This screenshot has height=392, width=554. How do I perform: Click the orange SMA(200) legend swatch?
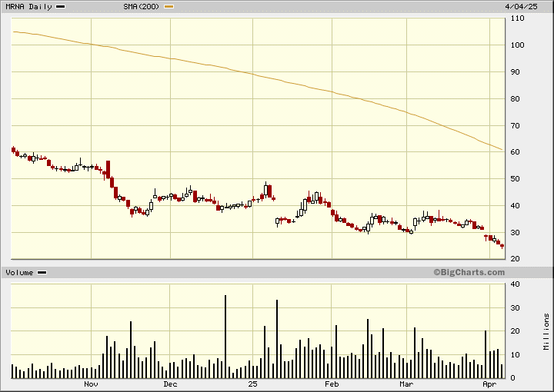pos(169,7)
